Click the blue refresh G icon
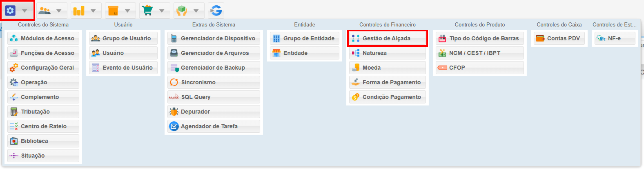The image size is (644, 169). coord(216,11)
